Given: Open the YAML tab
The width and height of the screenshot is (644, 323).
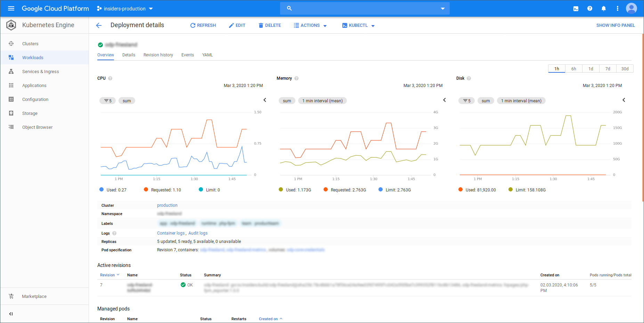Looking at the screenshot, I should click(x=207, y=55).
